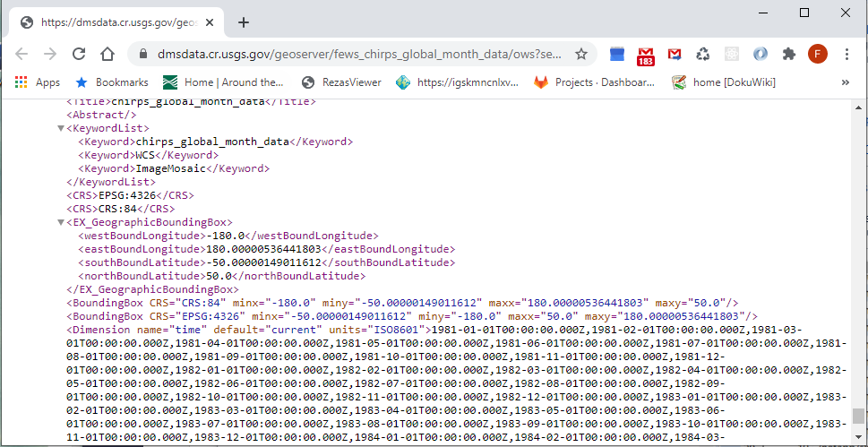Select the dmsdata.cr.usgs.gov tab
The height and width of the screenshot is (447, 868).
[116, 22]
